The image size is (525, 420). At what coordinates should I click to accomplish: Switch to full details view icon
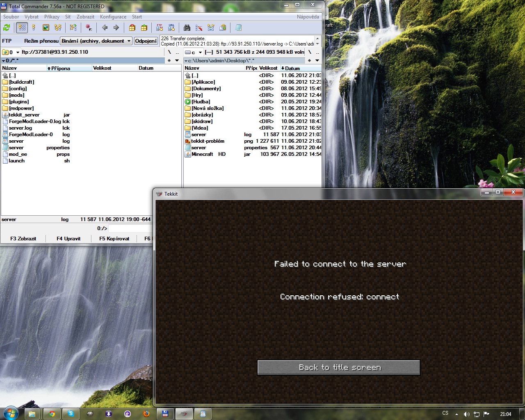(x=34, y=27)
